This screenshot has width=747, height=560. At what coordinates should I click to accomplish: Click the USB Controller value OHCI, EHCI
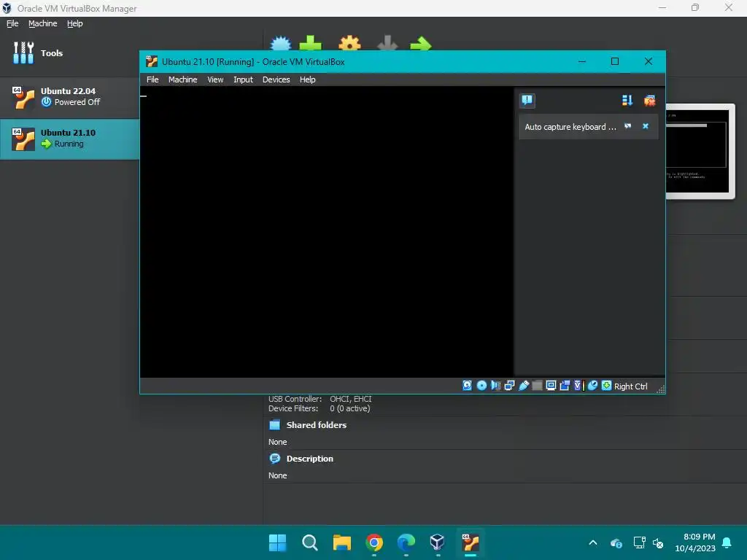351,399
